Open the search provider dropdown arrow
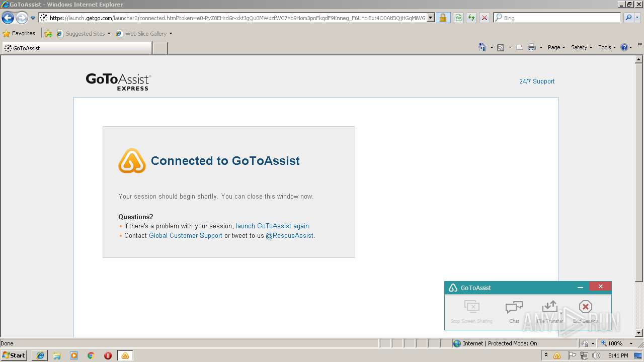Screen dimensions: 644x362 (636, 18)
